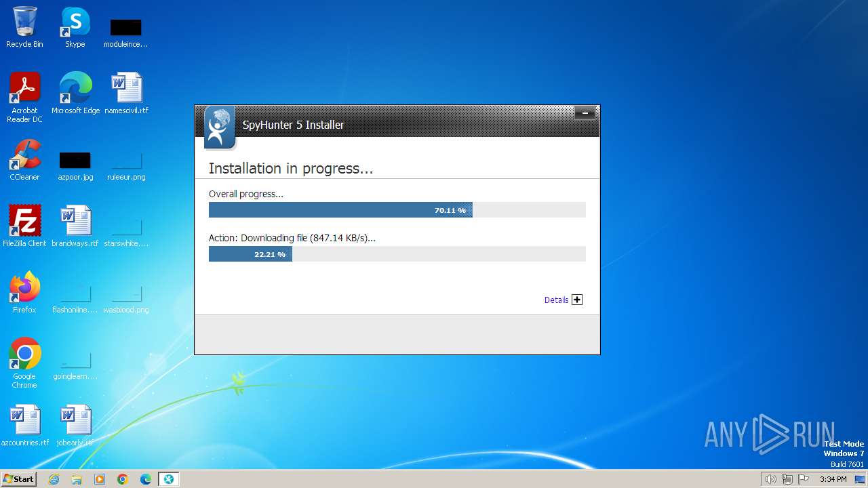Select the namescivil.rtf document icon
Viewport: 868px width, 488px height.
(126, 94)
